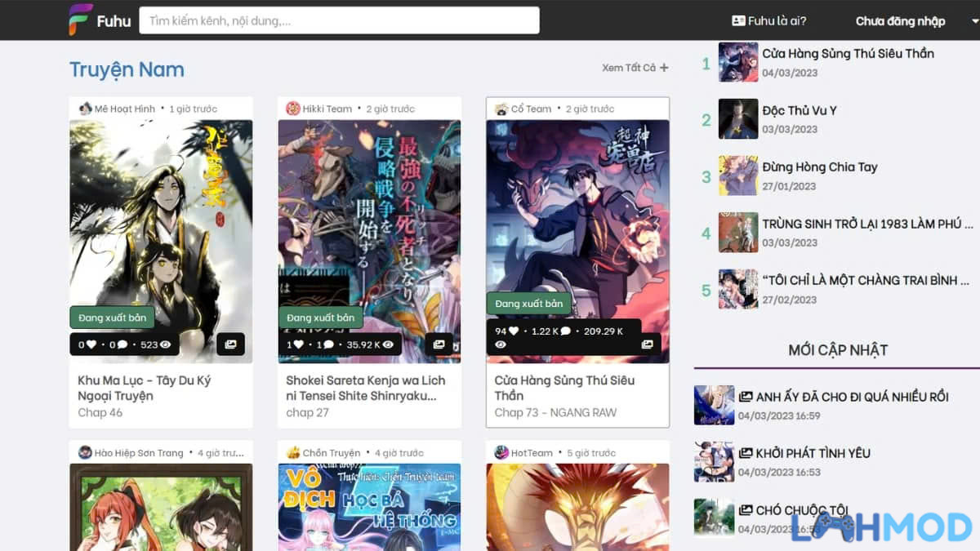Click thumbnail beside 'ANH ẤY ĐÃ CHO ĐI'

(x=714, y=406)
